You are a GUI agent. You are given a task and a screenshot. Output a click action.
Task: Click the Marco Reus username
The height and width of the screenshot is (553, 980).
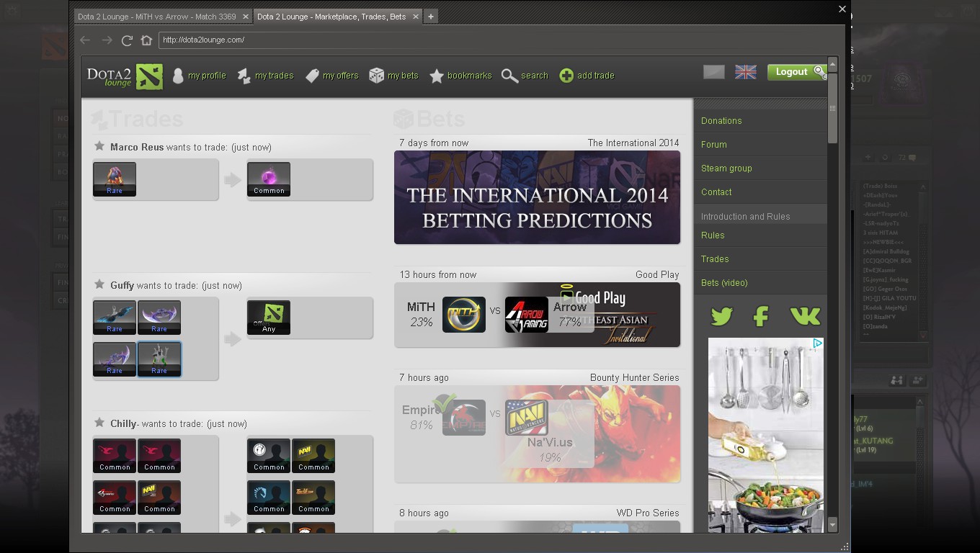point(137,147)
